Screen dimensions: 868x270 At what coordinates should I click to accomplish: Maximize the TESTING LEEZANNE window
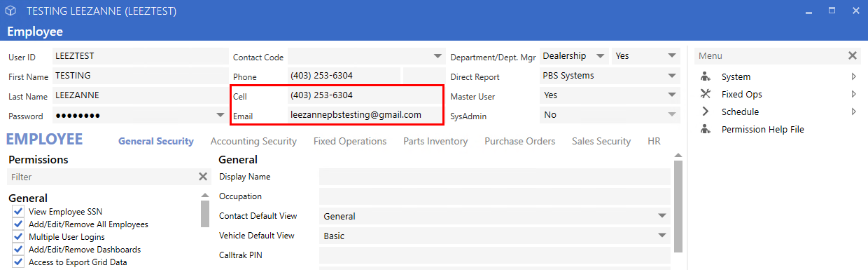pos(832,11)
